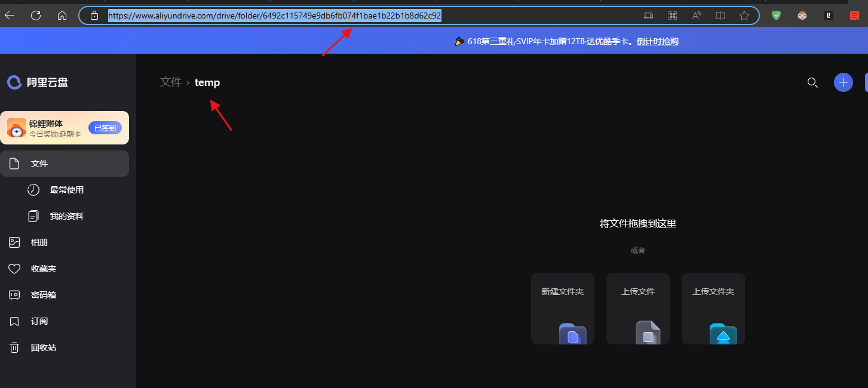Upload file via 上传文件 card
The image size is (868, 388).
[638, 309]
